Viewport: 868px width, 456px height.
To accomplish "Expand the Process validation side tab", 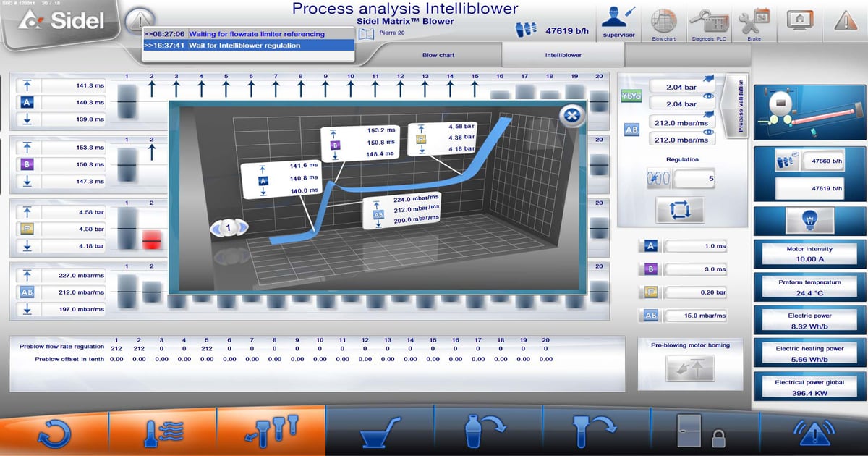I will point(737,106).
